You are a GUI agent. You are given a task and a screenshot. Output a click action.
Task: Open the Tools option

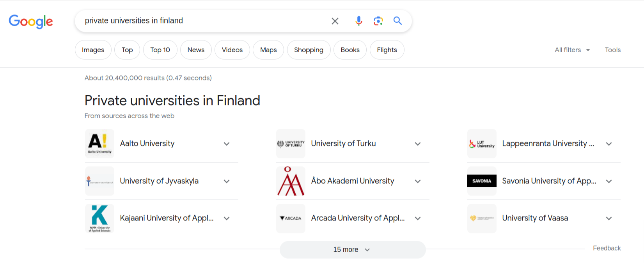(x=613, y=50)
